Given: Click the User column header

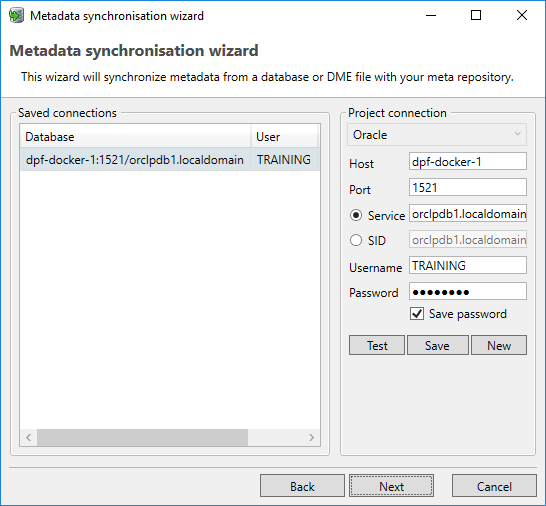Looking at the screenshot, I should [x=284, y=137].
